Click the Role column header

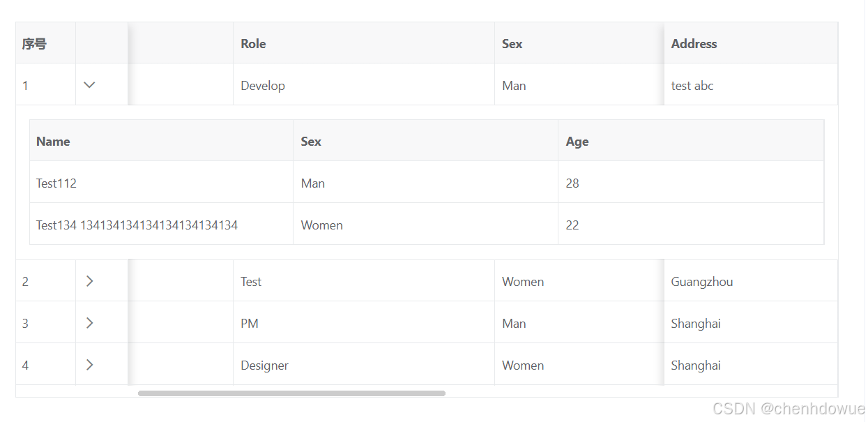coord(253,43)
